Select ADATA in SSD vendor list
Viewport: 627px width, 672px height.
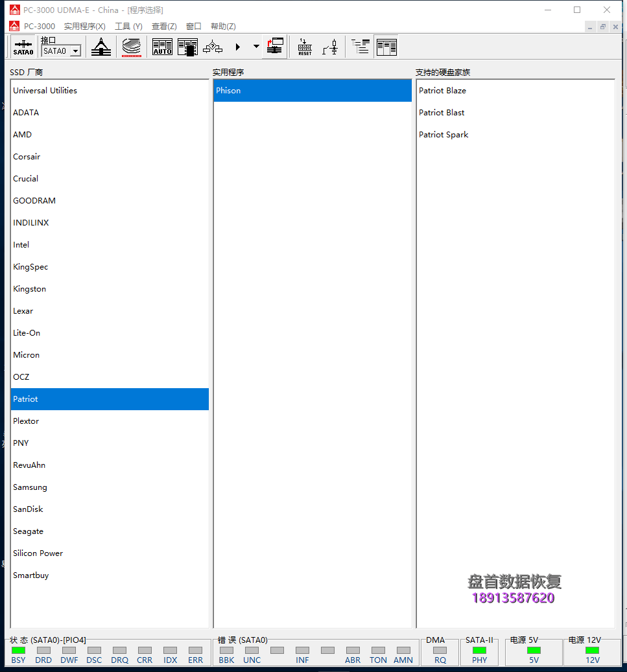point(110,113)
